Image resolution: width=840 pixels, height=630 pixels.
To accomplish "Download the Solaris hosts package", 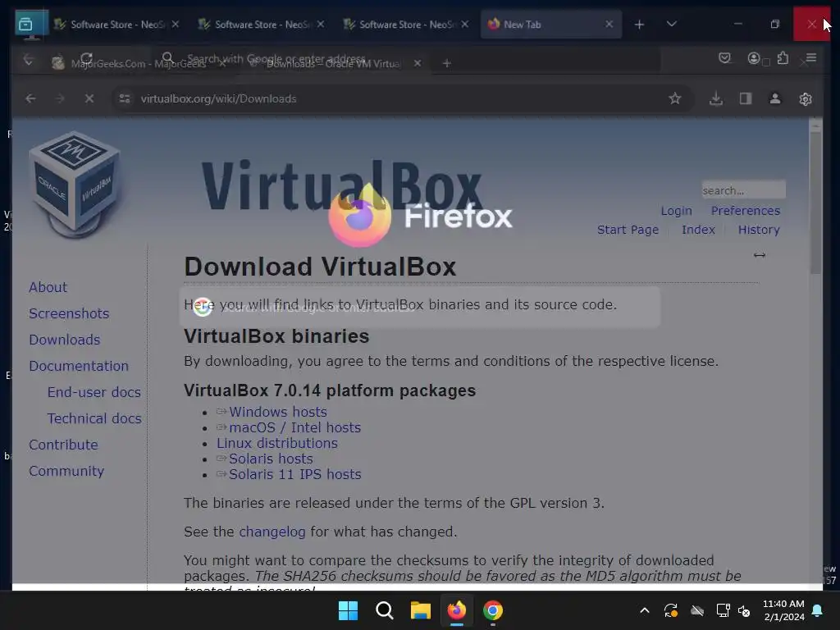I will 271,459.
